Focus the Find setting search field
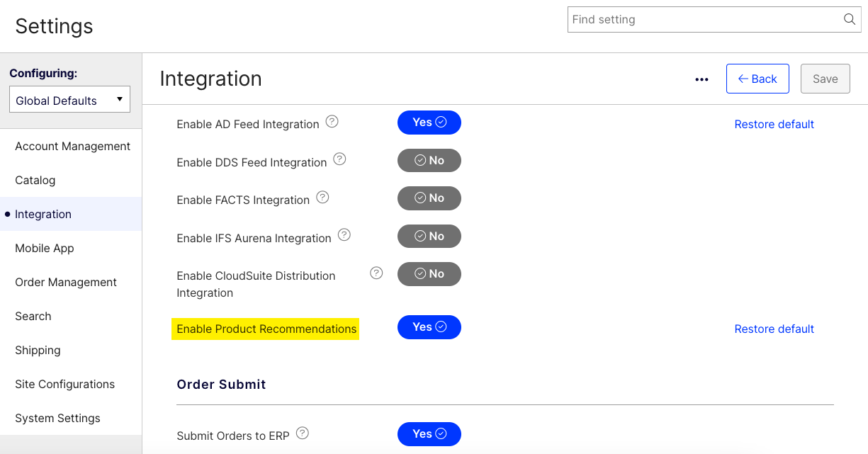 [705, 20]
